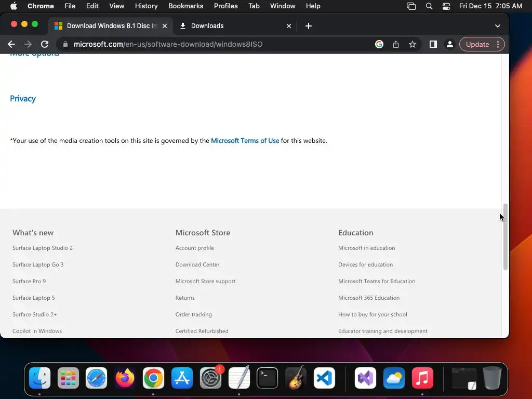Open Control Center in the menu bar
The height and width of the screenshot is (399, 532).
pos(446,6)
